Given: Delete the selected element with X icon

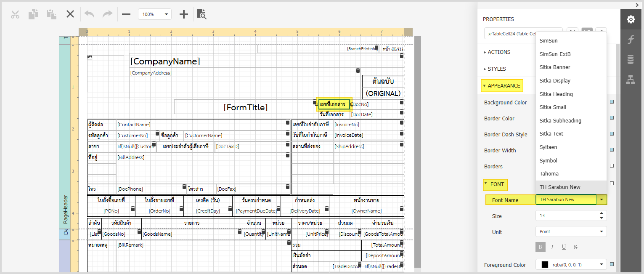Looking at the screenshot, I should [70, 14].
